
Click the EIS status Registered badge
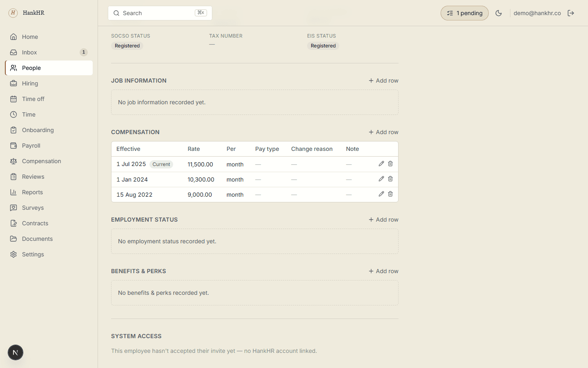(323, 46)
